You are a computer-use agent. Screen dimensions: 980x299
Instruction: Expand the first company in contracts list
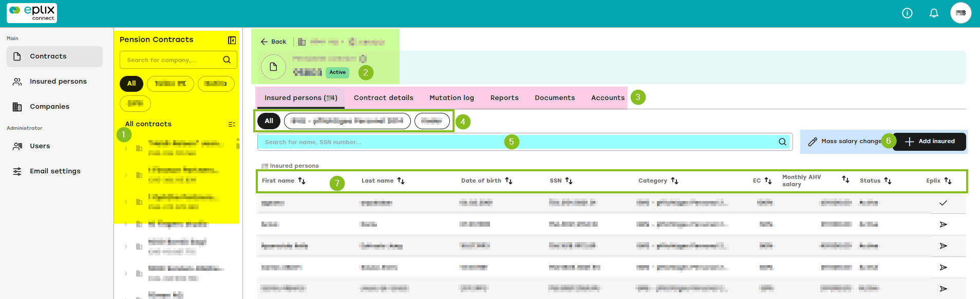click(x=126, y=148)
